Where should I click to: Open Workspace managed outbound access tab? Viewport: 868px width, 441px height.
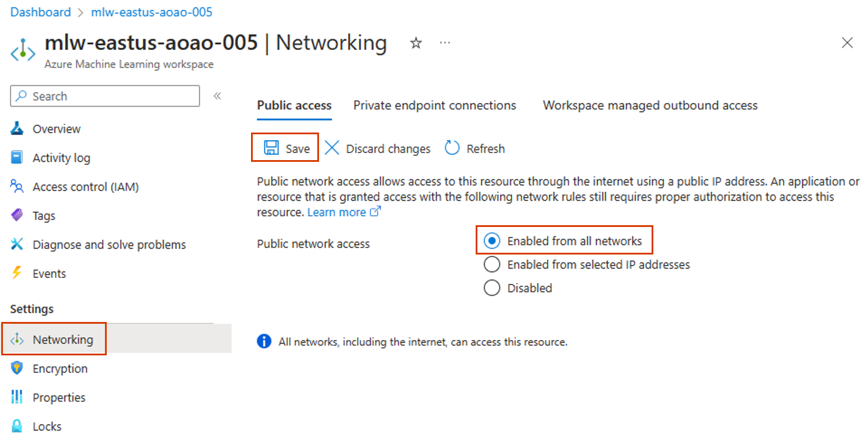click(x=650, y=106)
